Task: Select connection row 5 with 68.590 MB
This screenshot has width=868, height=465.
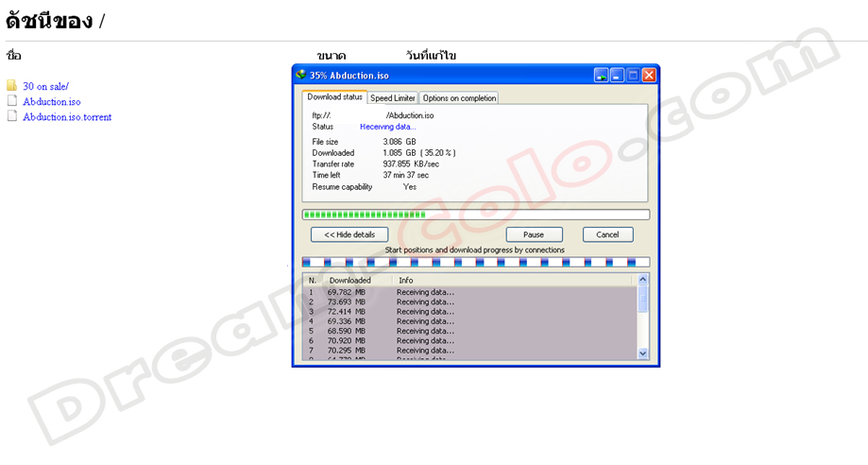Action: [470, 331]
